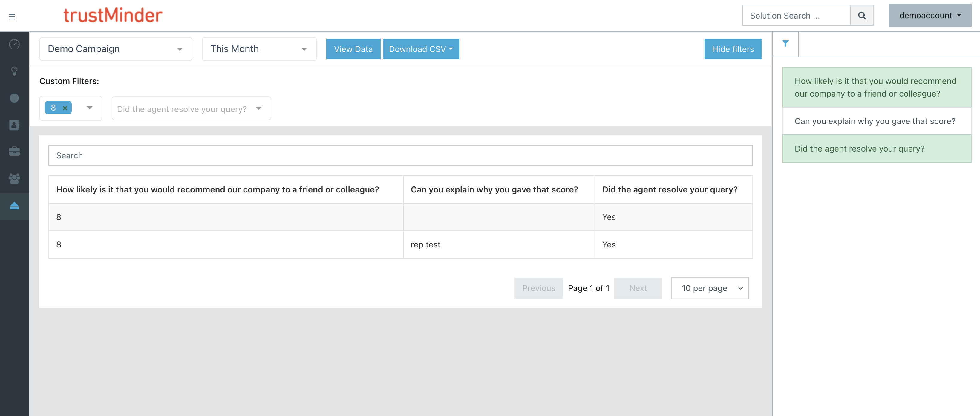Click the circle sidebar icon
This screenshot has width=980, height=416.
click(14, 98)
